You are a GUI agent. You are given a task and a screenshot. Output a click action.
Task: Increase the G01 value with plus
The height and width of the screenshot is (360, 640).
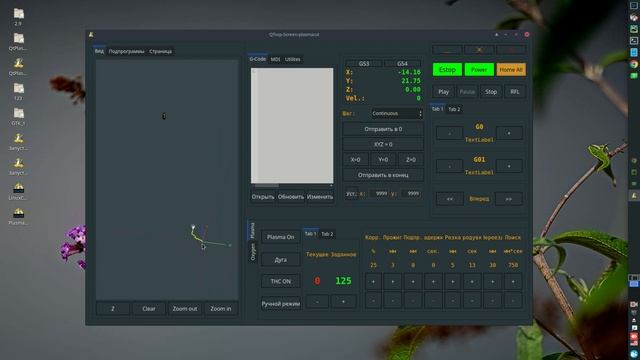(509, 166)
